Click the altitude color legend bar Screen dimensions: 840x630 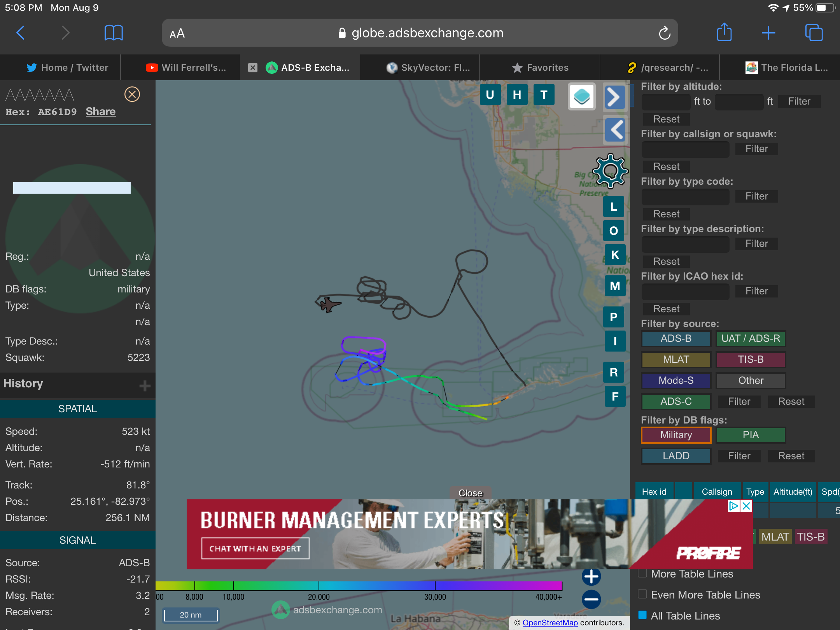tap(359, 586)
